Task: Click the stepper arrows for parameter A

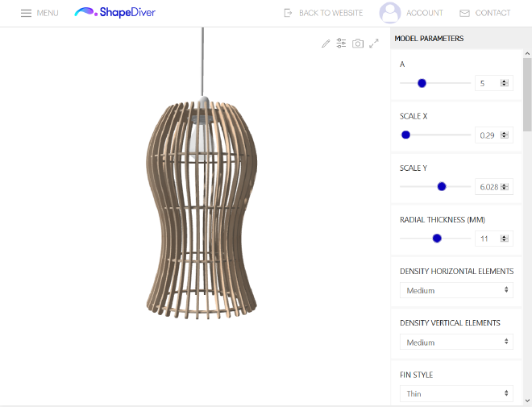Action: (505, 83)
